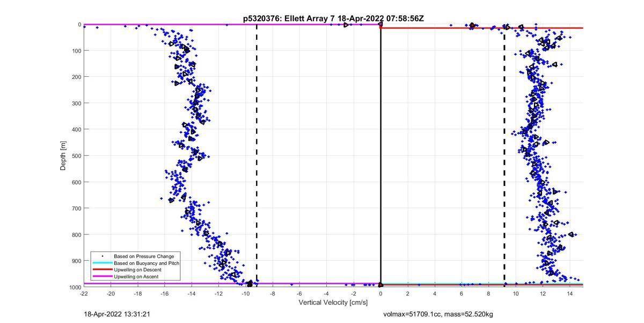Viewport: 644px width, 323px height.
Task: Click the cyan line swatch in legend
Action: coord(102,263)
